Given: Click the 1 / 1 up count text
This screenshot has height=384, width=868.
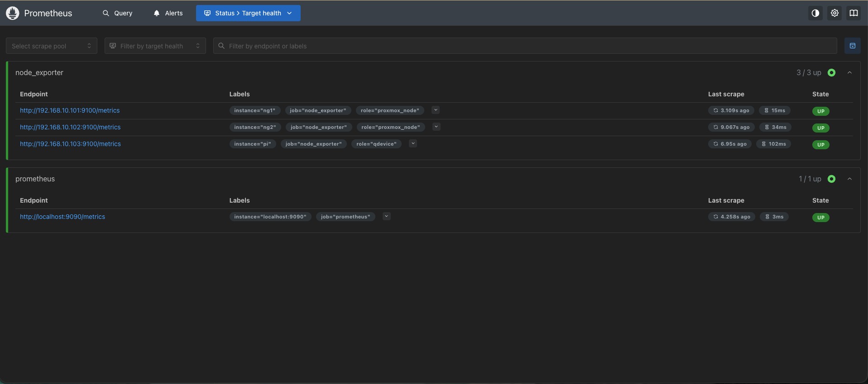Looking at the screenshot, I should coord(810,179).
